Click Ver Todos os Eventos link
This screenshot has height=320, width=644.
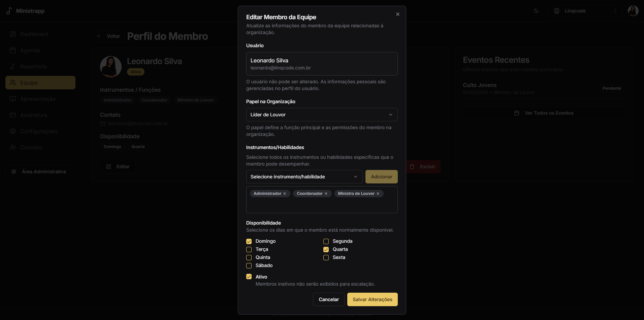coord(544,113)
